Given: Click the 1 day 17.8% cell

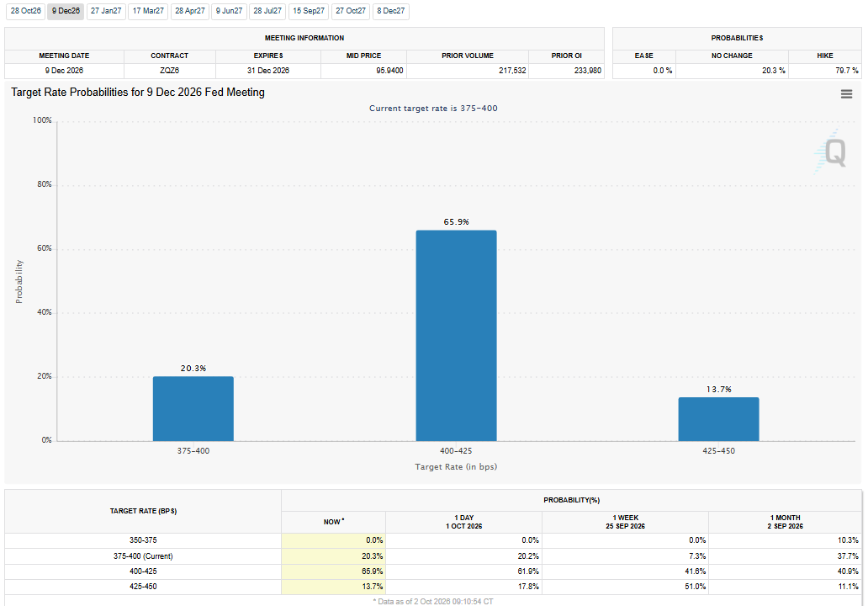Looking at the screenshot, I should 464,587.
